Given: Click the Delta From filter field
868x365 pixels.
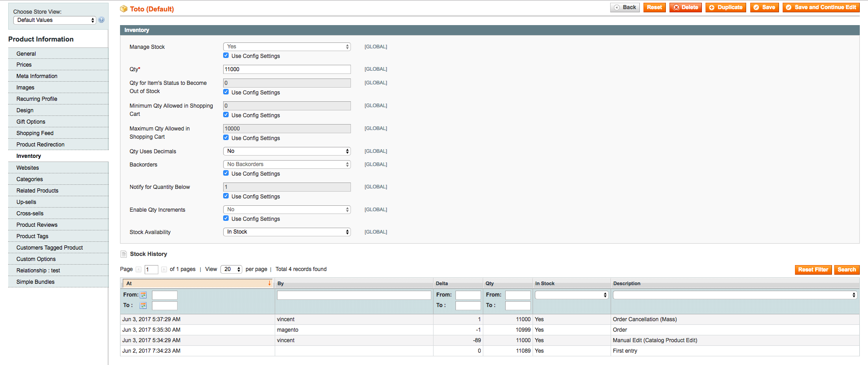Looking at the screenshot, I should (x=468, y=295).
